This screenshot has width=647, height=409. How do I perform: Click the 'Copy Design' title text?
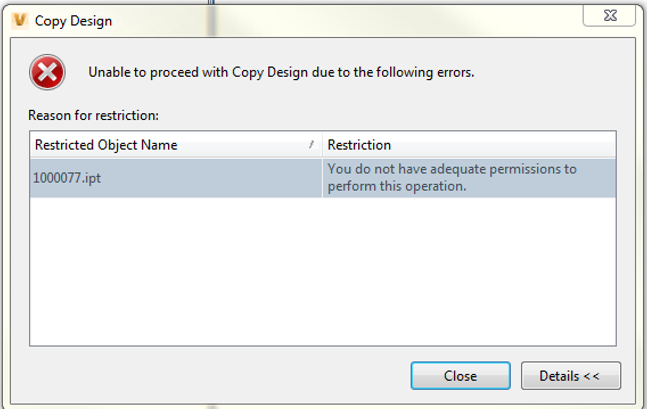coord(73,20)
